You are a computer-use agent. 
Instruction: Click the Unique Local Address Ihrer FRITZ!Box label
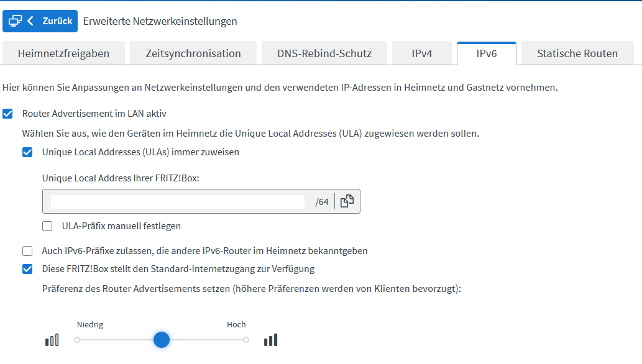pos(121,178)
